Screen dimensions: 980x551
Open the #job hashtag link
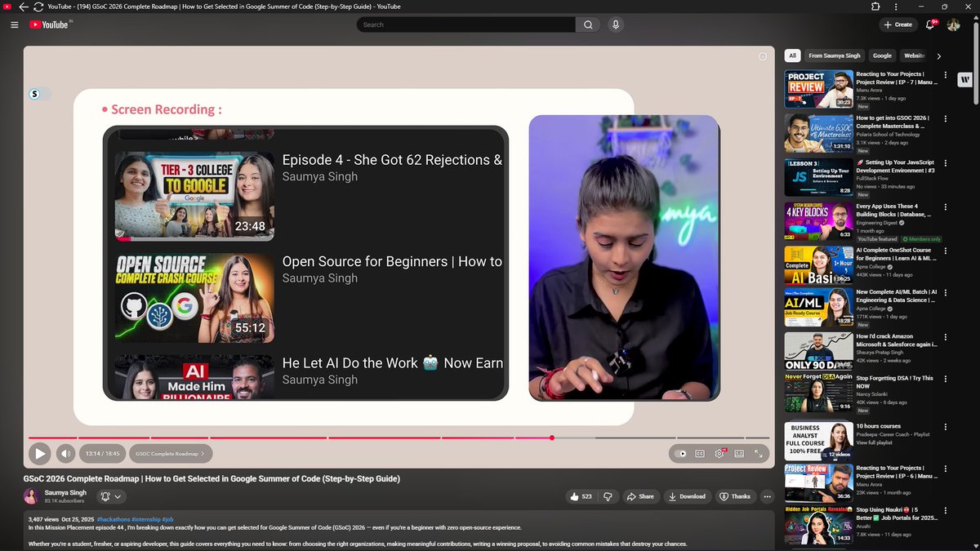click(167, 519)
